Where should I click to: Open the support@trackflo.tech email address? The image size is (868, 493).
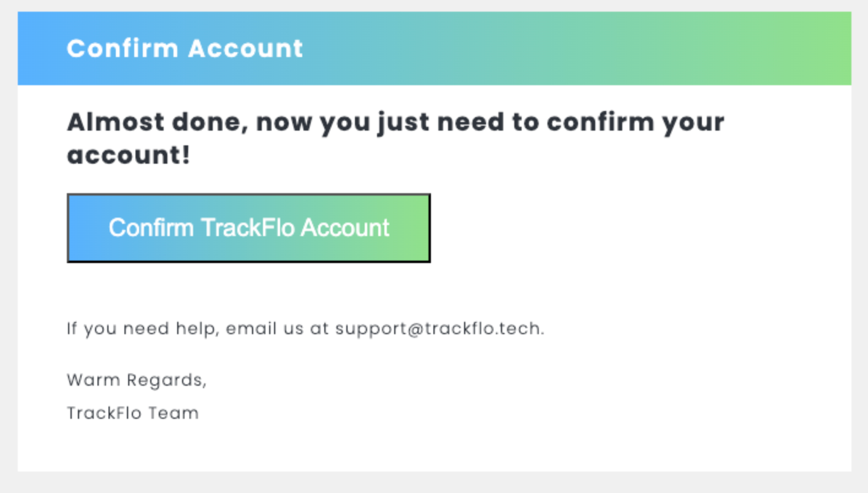(x=438, y=329)
